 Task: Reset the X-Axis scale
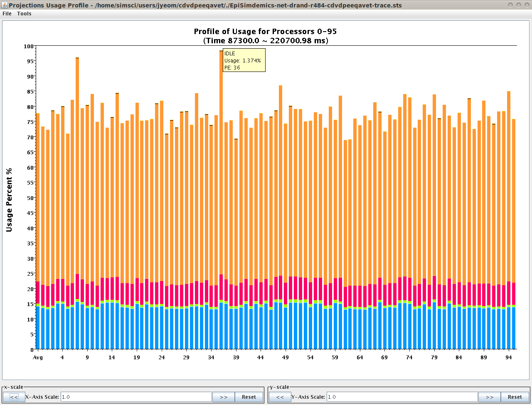pos(249,397)
